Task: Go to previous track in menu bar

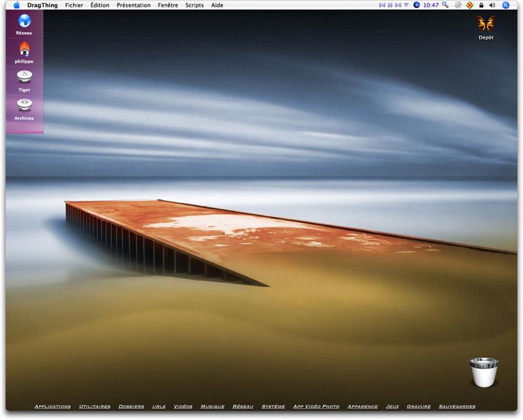Action: pos(382,5)
